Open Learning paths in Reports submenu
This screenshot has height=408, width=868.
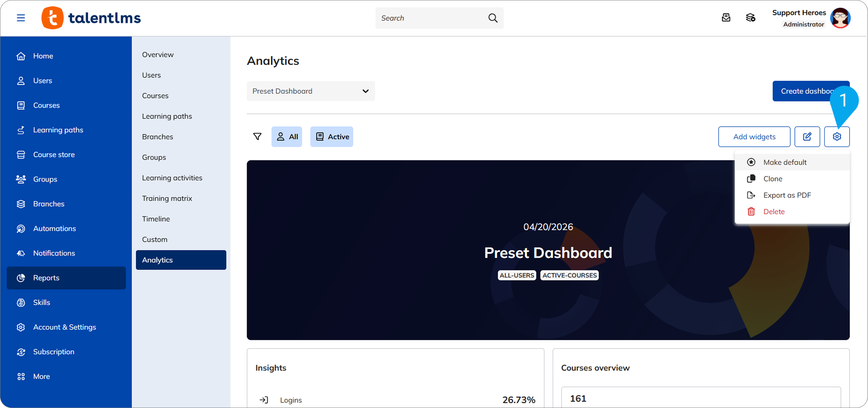181,116
